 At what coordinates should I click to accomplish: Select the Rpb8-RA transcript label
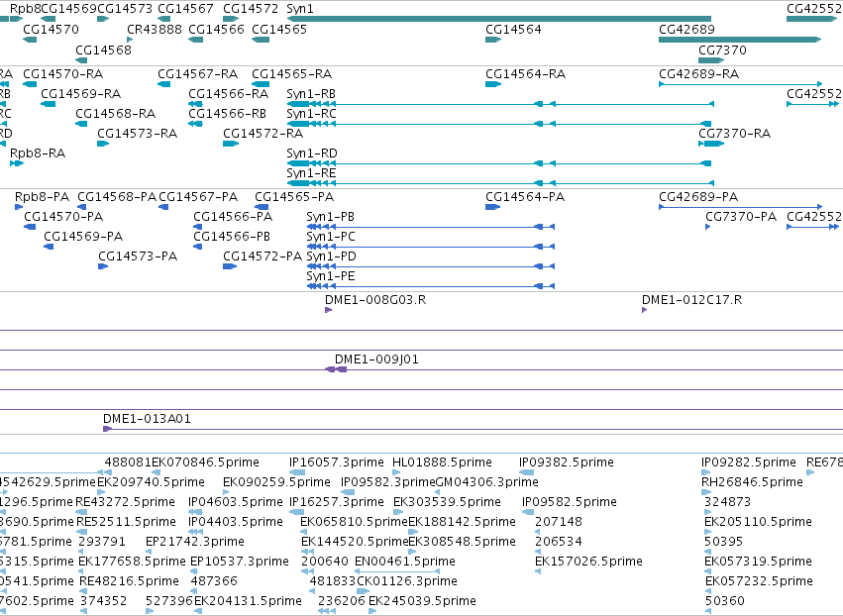pyautogui.click(x=38, y=154)
